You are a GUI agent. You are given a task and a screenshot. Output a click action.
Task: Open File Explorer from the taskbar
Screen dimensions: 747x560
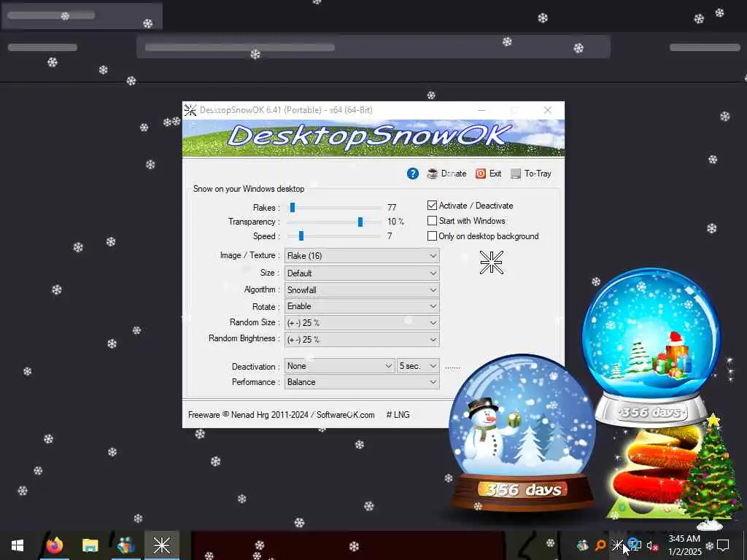tap(90, 545)
